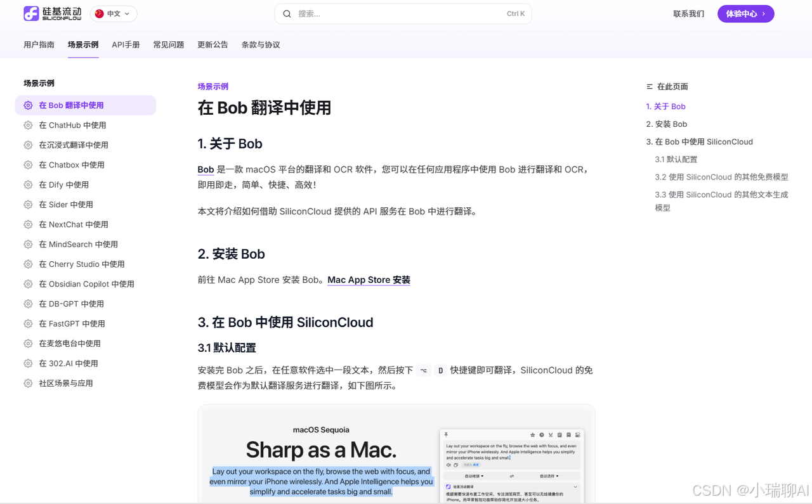Open the 更新公告 tab
This screenshot has width=812, height=504.
pyautogui.click(x=213, y=45)
